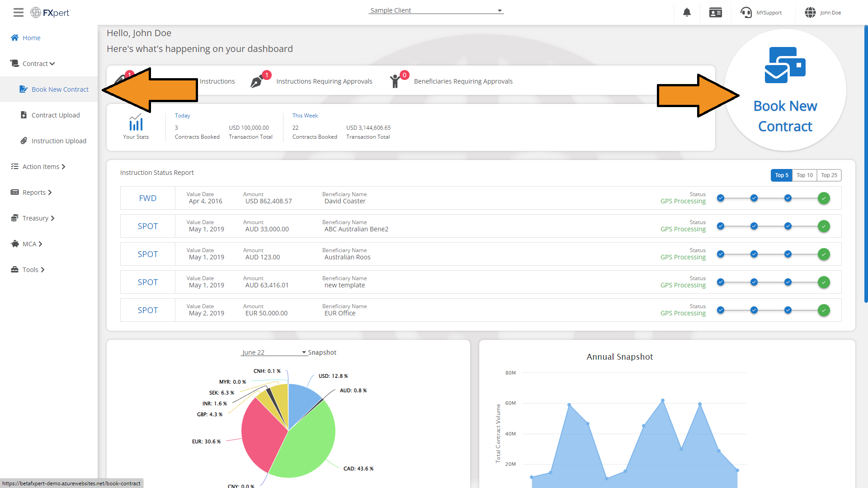Image resolution: width=868 pixels, height=488 pixels.
Task: Switch report to Top 10
Action: [x=804, y=175]
